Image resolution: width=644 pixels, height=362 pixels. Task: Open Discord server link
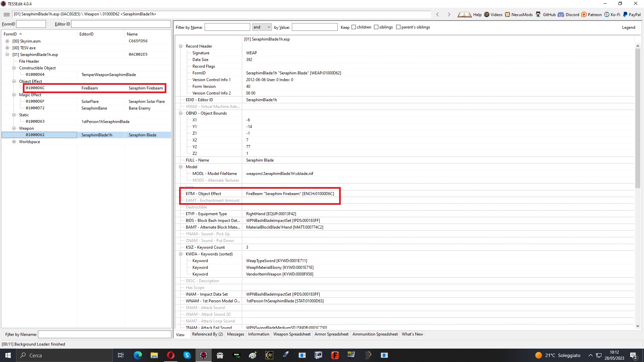[568, 14]
